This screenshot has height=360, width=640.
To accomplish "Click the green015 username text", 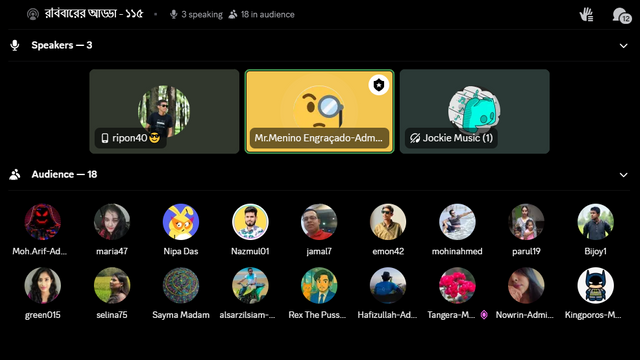I will pyautogui.click(x=42, y=315).
